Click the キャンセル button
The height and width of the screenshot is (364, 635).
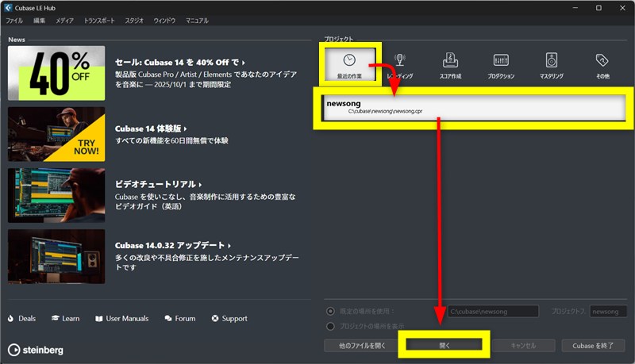point(523,346)
